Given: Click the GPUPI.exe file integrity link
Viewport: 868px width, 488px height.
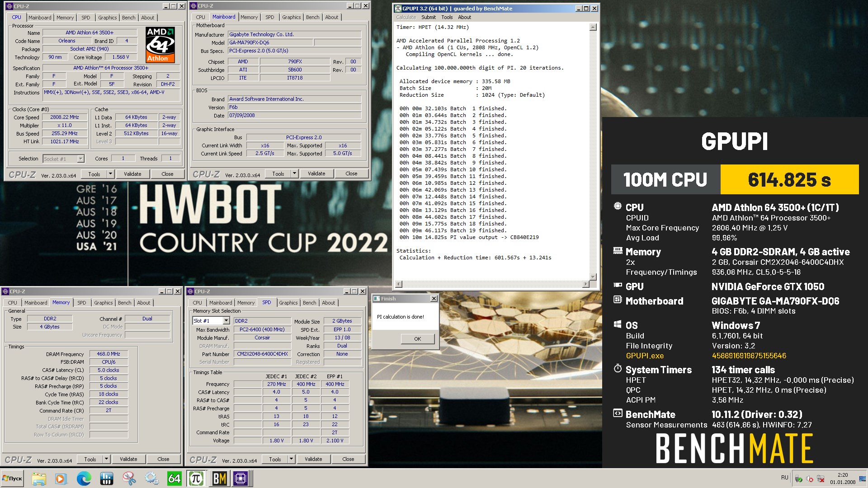Looking at the screenshot, I should (x=645, y=356).
